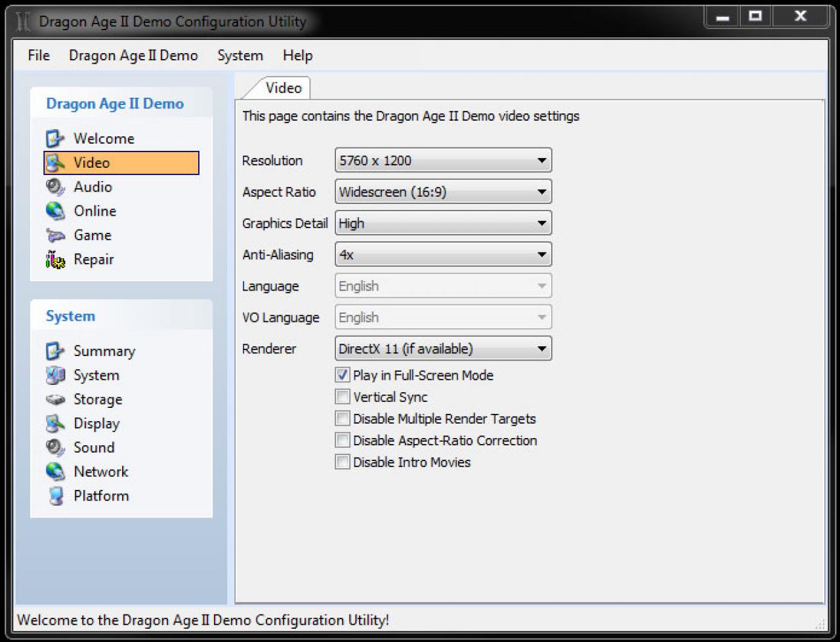Click the disabled VO Language dropdown
840x642 pixels.
[x=443, y=317]
